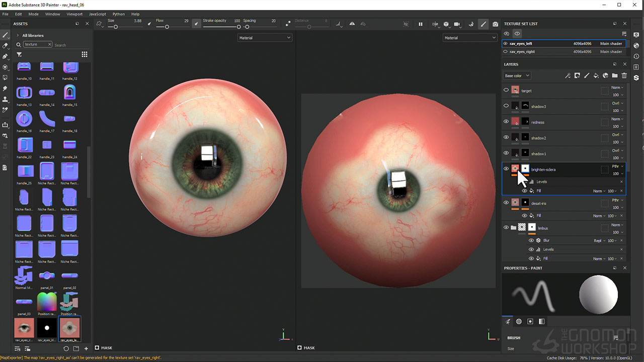Click the Clone stamp tool
This screenshot has width=644, height=362.
coord(5,99)
